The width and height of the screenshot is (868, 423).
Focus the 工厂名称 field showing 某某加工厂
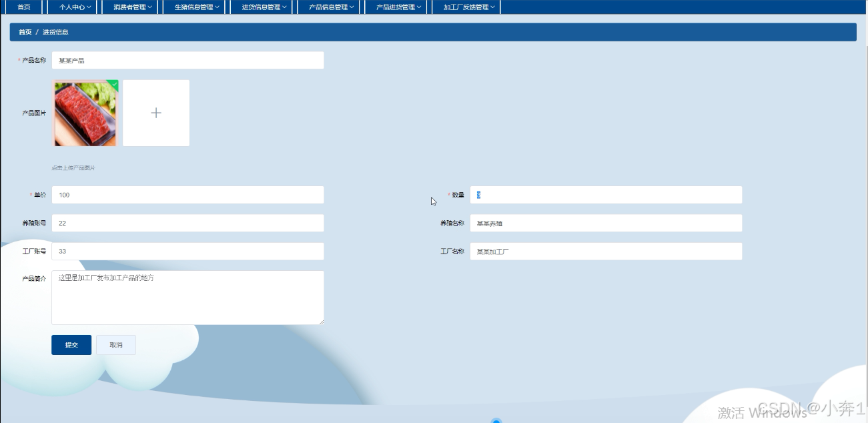click(x=606, y=252)
